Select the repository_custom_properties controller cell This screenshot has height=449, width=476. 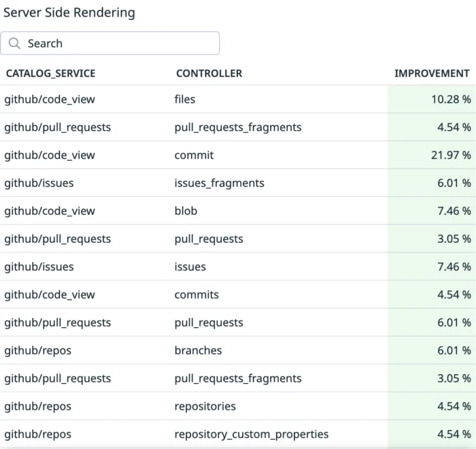(251, 434)
